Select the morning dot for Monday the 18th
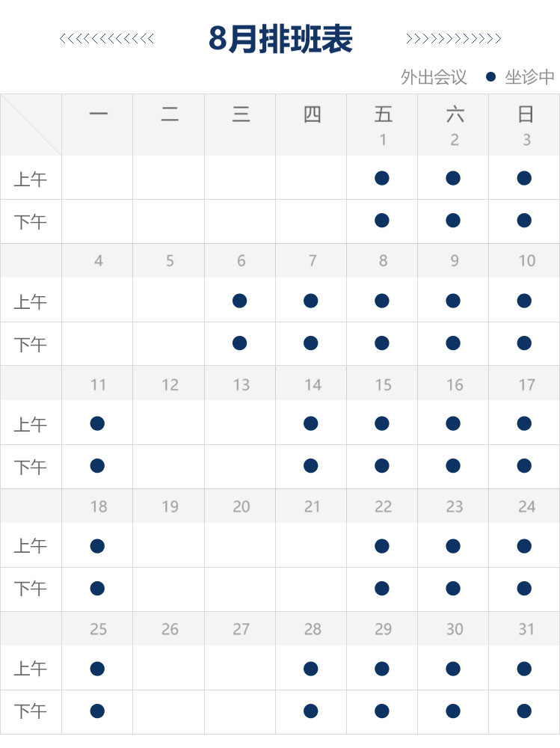560x748 pixels. [x=97, y=546]
